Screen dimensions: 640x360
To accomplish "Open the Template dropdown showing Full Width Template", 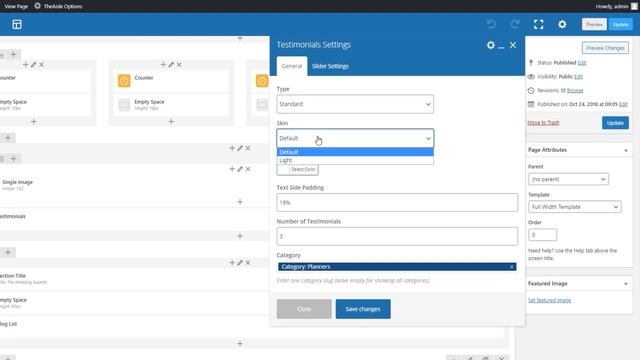I will coord(575,207).
